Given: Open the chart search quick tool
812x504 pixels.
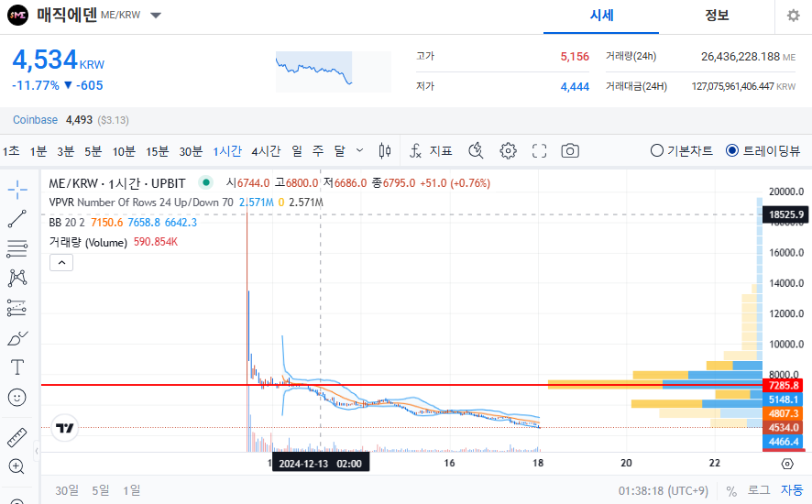Looking at the screenshot, I should (x=476, y=150).
